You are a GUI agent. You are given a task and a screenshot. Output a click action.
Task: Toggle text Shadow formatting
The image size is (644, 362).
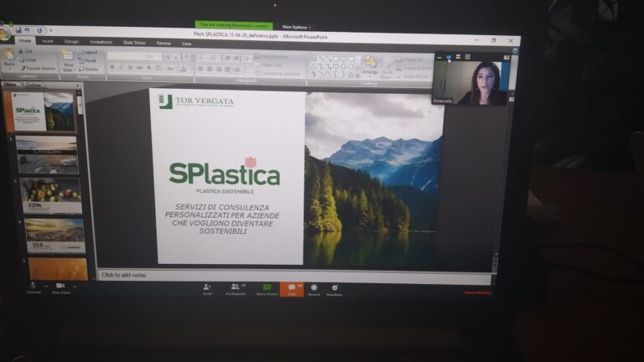(x=148, y=68)
